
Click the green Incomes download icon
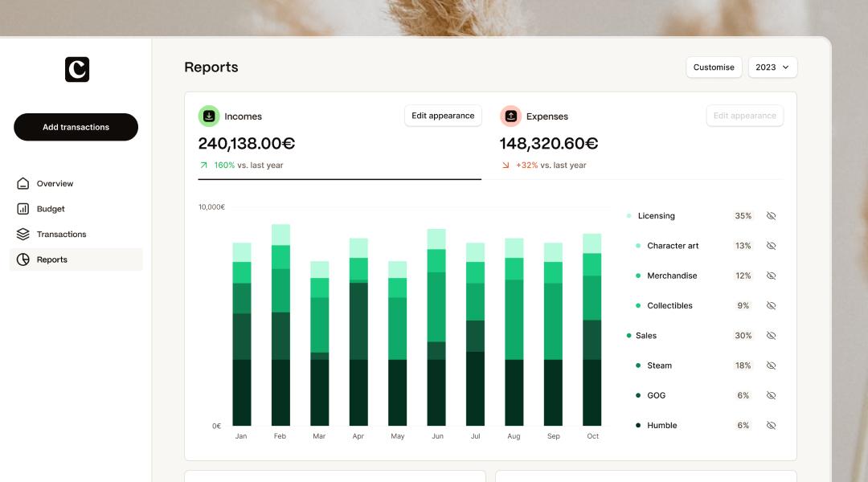209,116
